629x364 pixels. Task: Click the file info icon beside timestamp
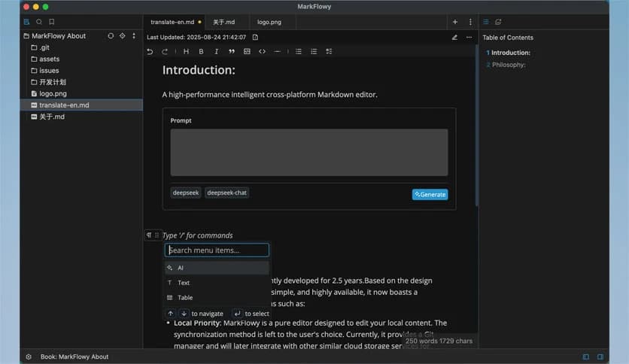pyautogui.click(x=256, y=38)
